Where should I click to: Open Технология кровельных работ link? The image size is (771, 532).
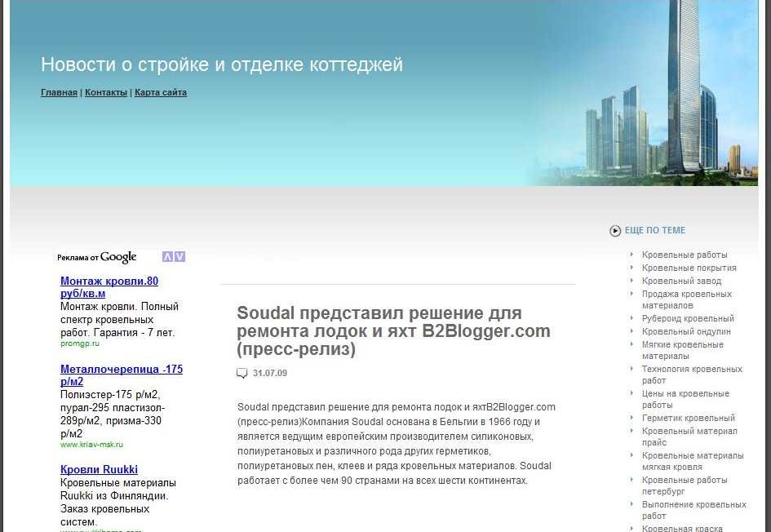pos(692,375)
